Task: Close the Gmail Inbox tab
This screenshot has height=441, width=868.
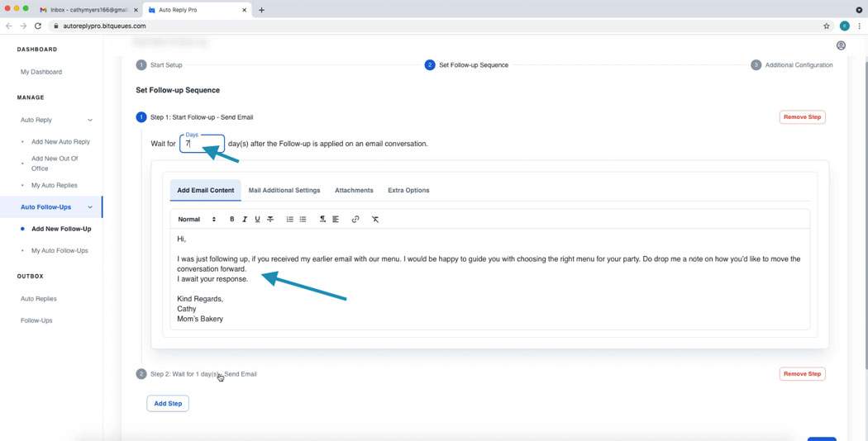Action: (x=136, y=10)
